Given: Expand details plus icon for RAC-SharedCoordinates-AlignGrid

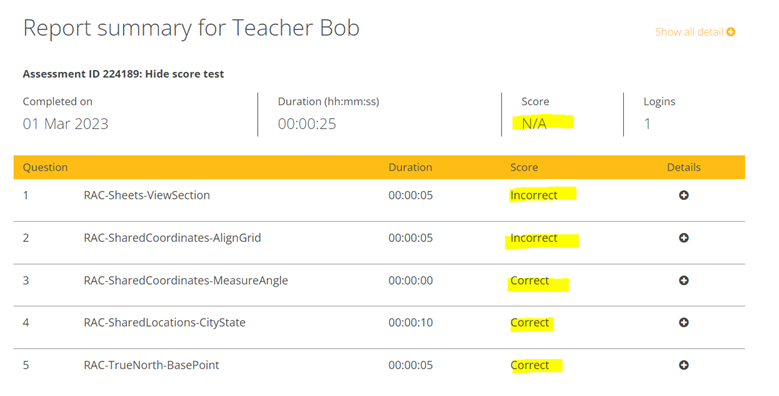Looking at the screenshot, I should [684, 238].
